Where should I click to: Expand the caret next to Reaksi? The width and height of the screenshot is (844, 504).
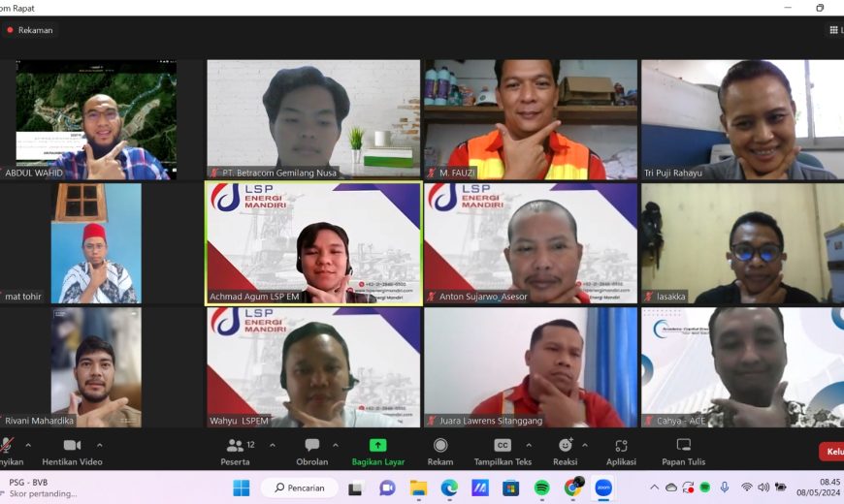pos(585,446)
